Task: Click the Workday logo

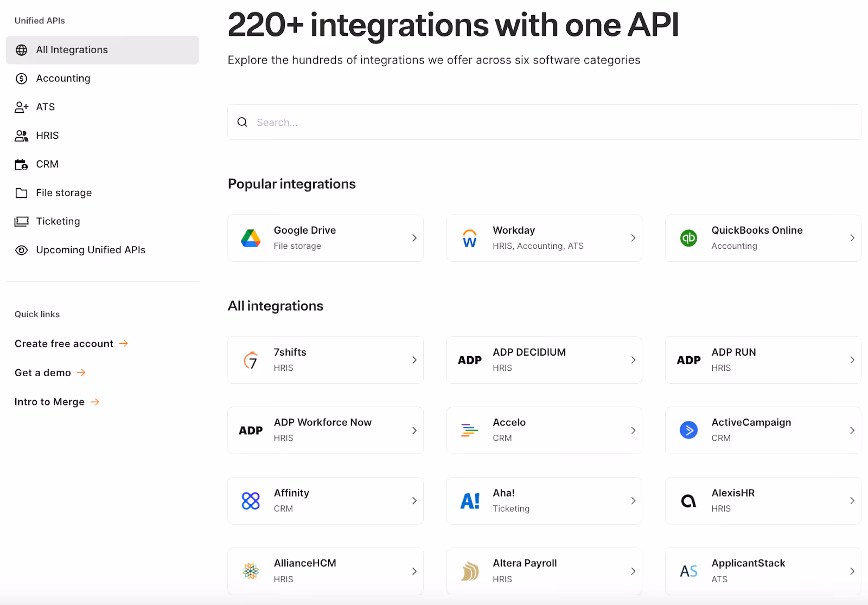Action: click(470, 238)
